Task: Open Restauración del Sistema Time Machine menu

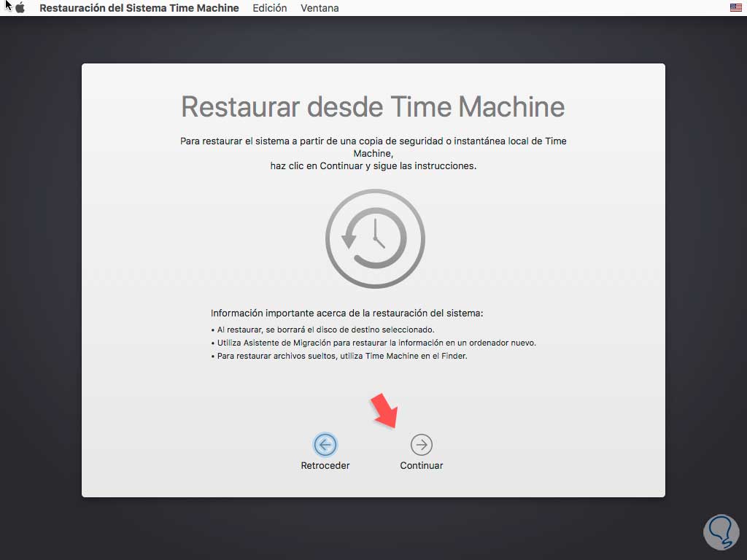Action: coord(139,8)
